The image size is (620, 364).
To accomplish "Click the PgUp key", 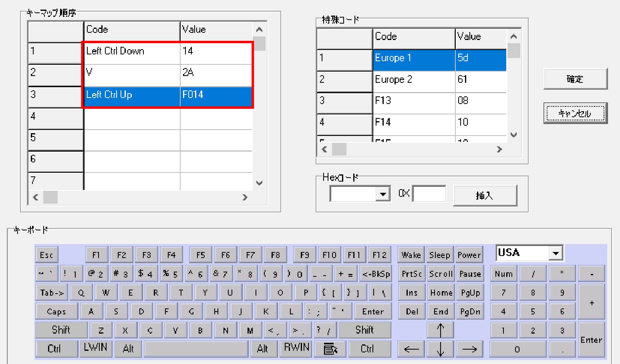I will [470, 293].
